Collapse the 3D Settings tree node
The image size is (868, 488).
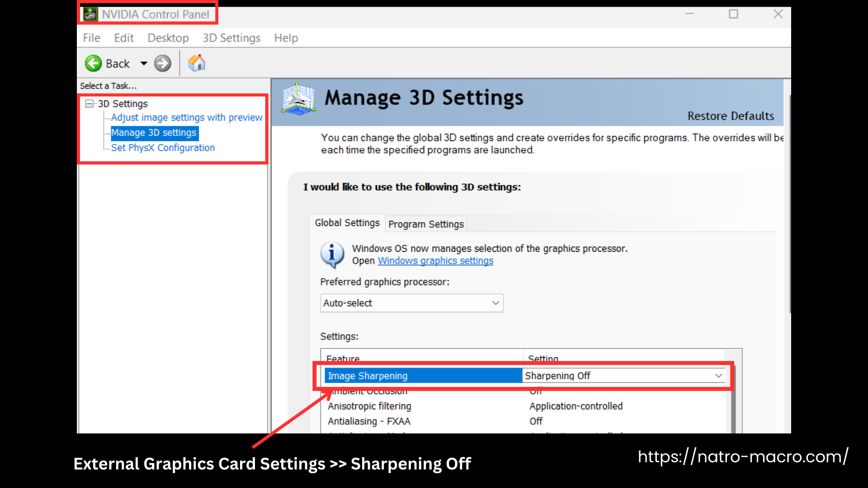(89, 103)
